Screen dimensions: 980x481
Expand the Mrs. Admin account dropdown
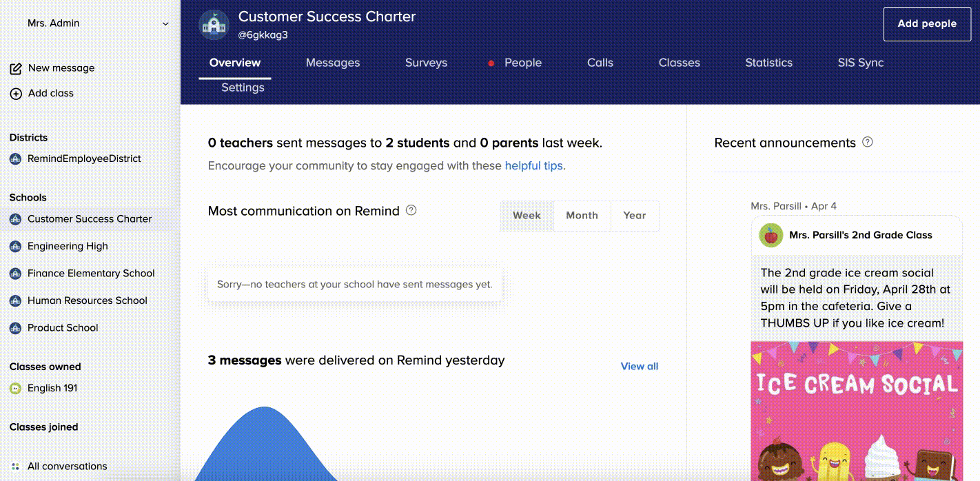click(x=165, y=23)
